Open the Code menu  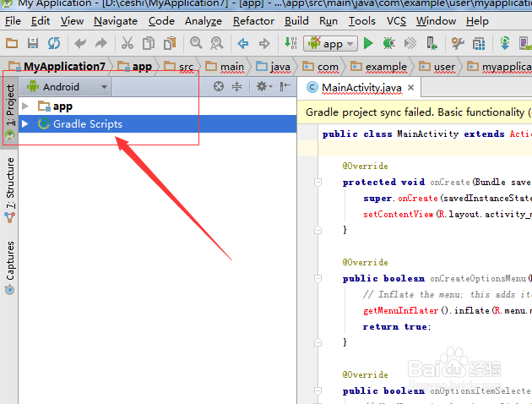point(161,21)
